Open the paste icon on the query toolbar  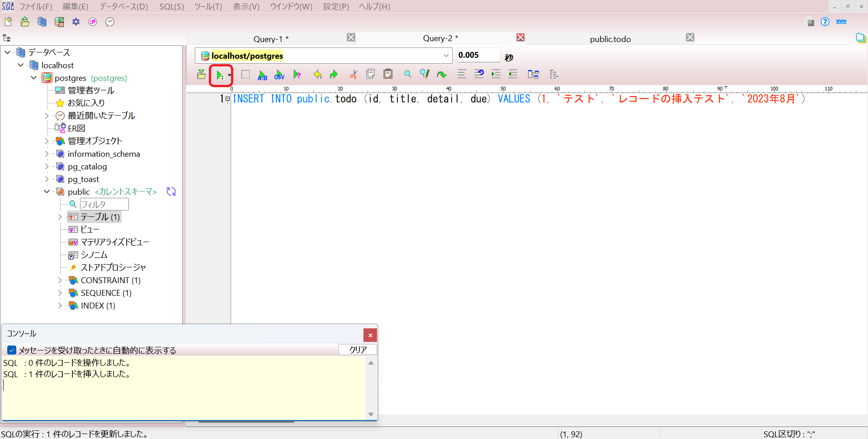pyautogui.click(x=388, y=74)
